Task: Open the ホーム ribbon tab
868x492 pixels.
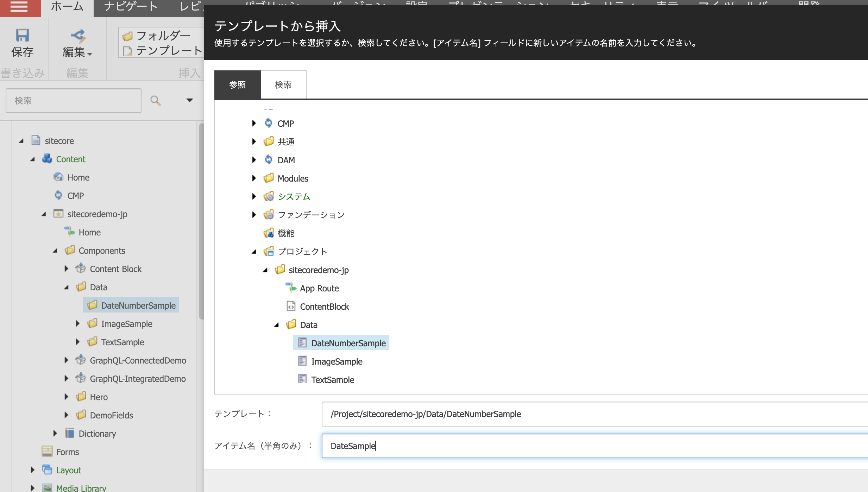Action: click(x=67, y=7)
